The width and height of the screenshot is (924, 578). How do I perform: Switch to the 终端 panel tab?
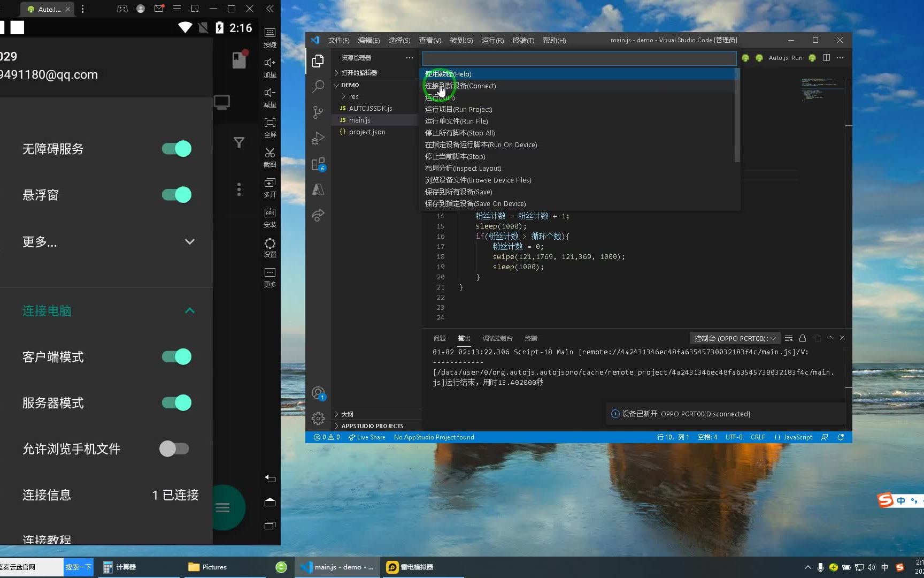531,338
